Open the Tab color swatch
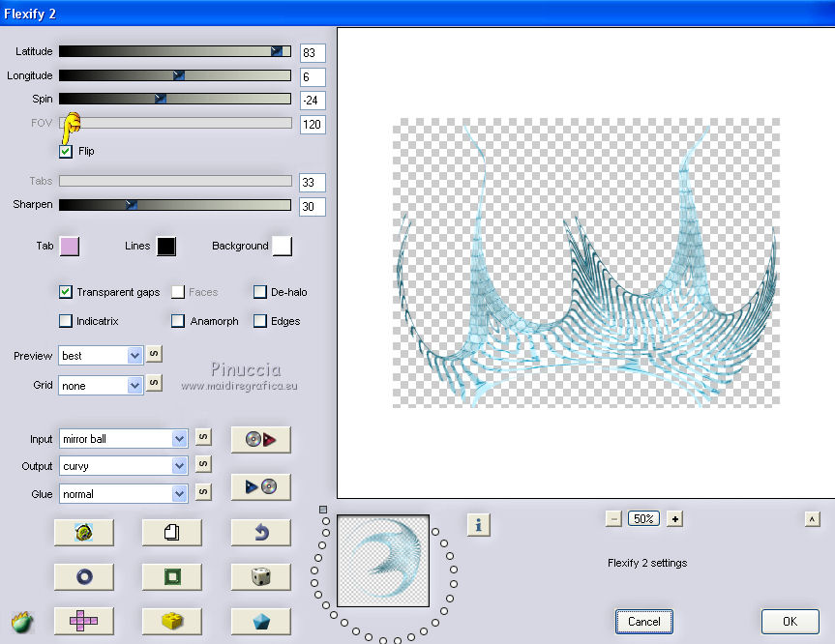 tap(70, 247)
